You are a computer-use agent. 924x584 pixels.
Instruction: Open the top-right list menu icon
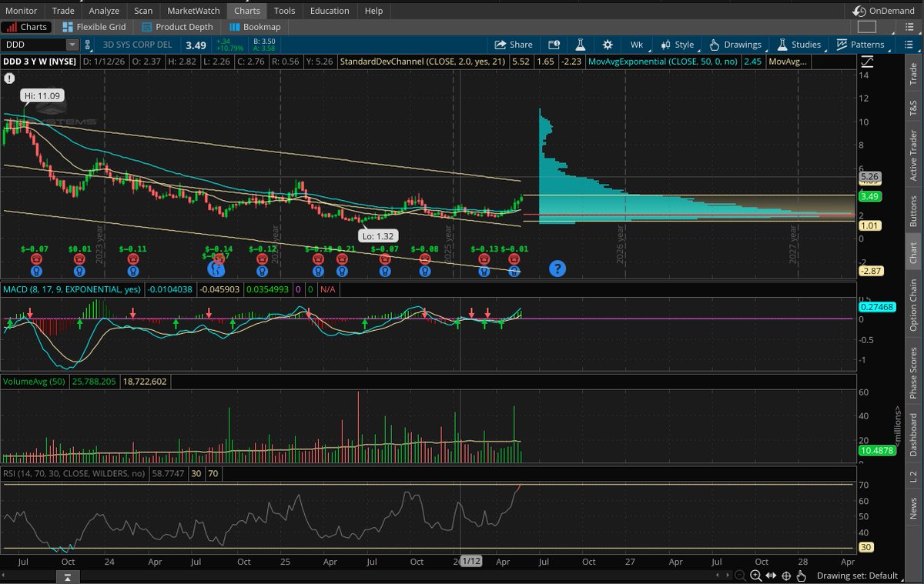[x=910, y=27]
